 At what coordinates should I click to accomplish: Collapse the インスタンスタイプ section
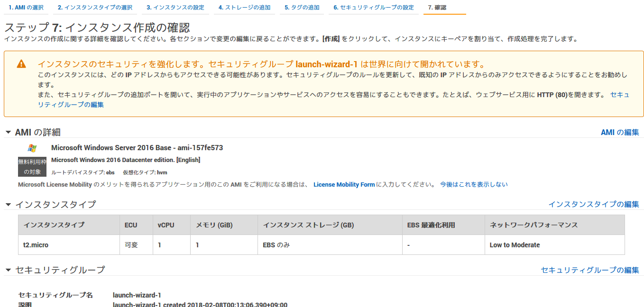[x=8, y=204]
